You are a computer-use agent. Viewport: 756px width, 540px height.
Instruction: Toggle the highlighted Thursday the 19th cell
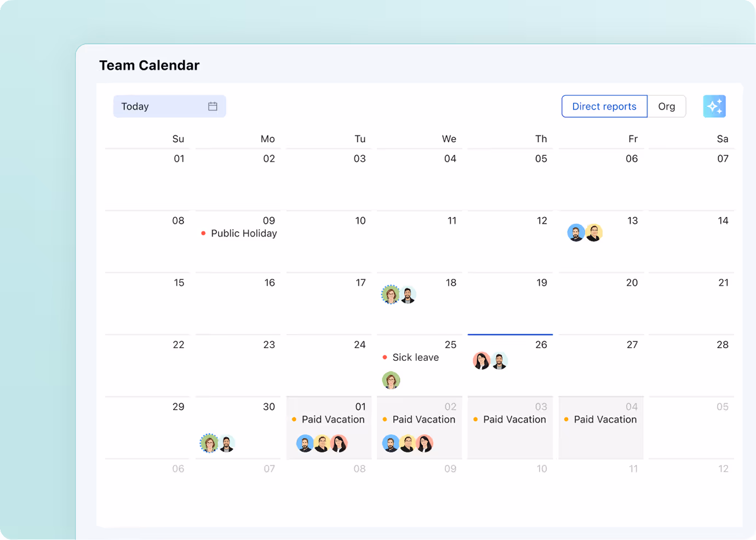[509, 304]
